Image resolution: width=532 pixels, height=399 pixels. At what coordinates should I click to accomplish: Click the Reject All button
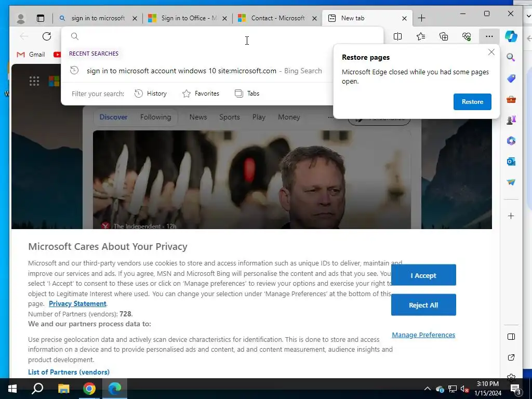coord(423,305)
